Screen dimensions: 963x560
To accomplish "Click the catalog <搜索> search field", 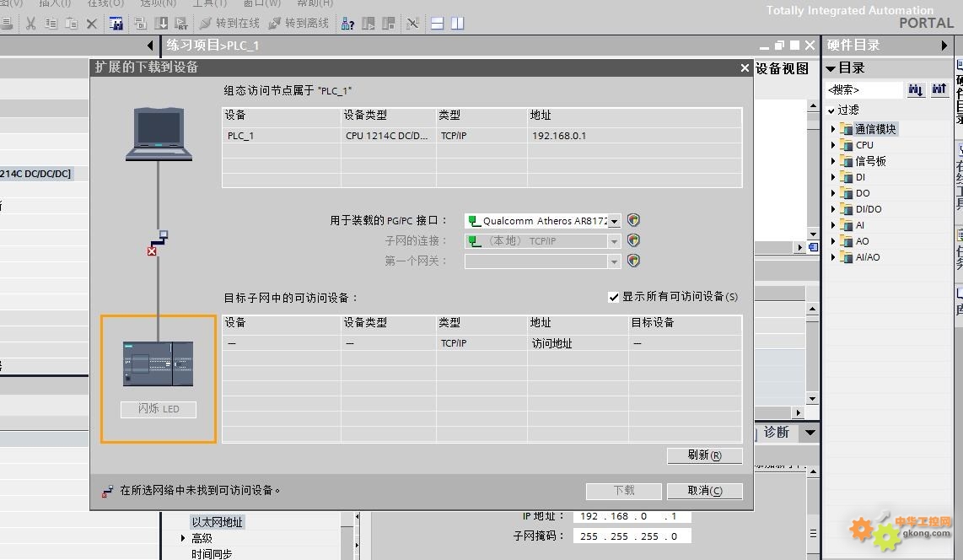I will point(863,89).
